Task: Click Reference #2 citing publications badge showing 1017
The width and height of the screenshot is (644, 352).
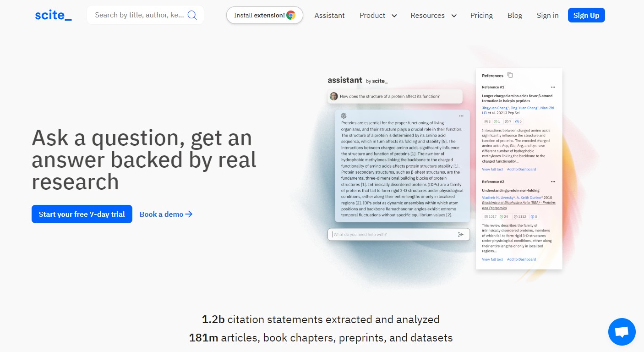Action: 490,216
